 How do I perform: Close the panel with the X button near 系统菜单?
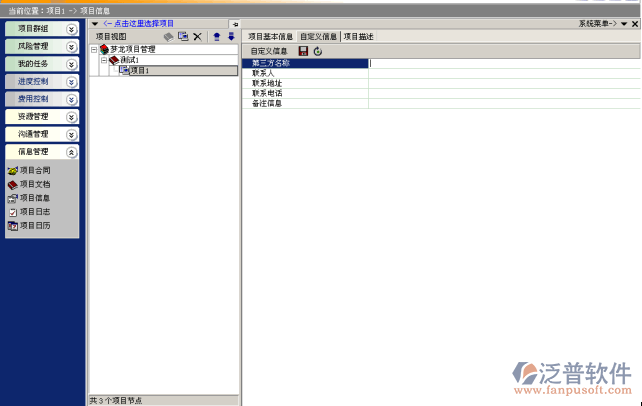[635, 24]
